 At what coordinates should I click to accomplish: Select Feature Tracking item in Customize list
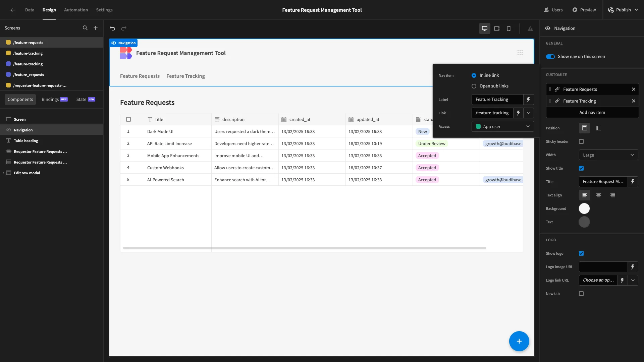tap(592, 101)
